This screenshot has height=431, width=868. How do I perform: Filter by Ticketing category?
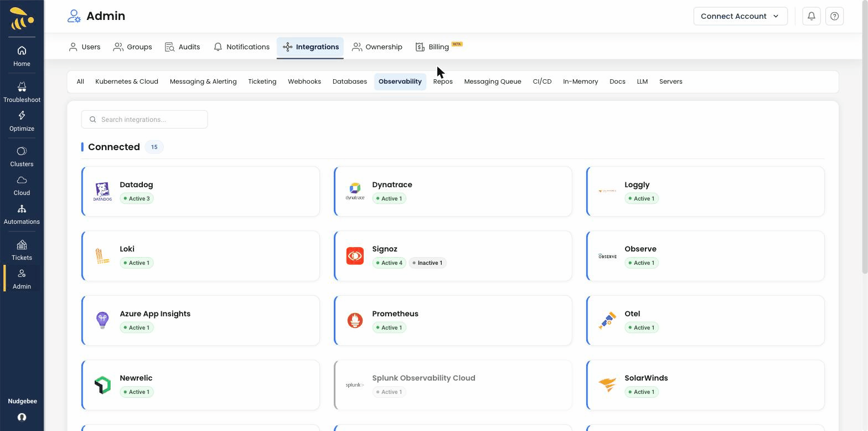click(262, 81)
